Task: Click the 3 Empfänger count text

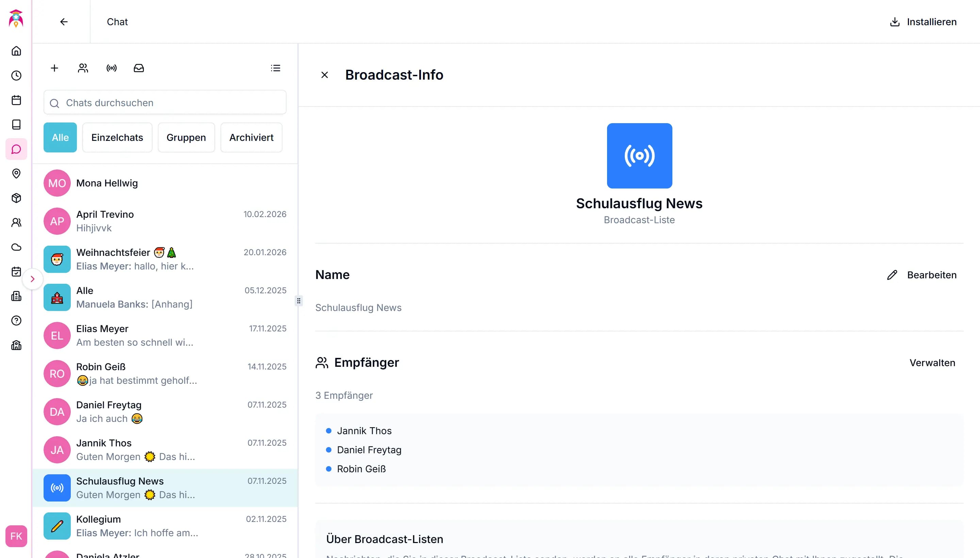Action: 344,395
